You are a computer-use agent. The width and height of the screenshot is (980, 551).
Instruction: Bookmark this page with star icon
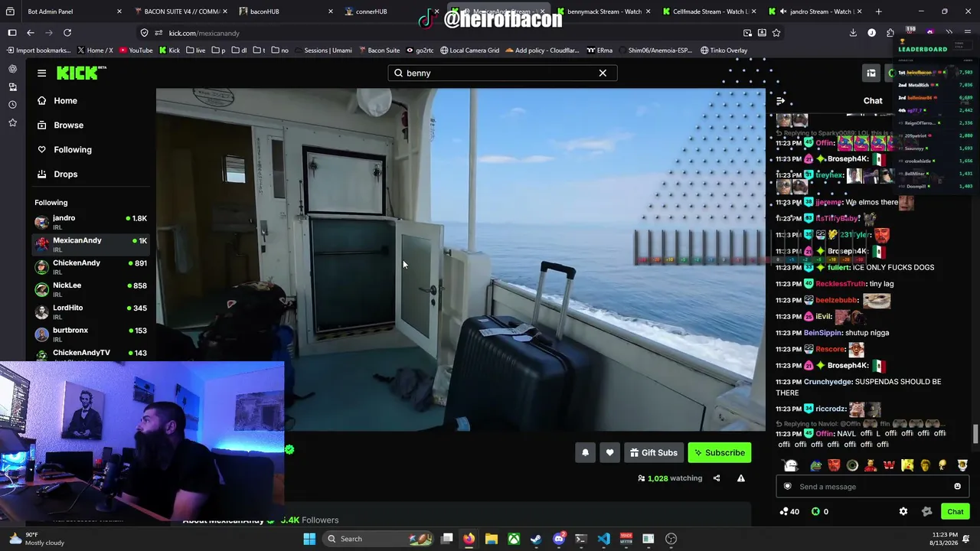[x=776, y=33]
